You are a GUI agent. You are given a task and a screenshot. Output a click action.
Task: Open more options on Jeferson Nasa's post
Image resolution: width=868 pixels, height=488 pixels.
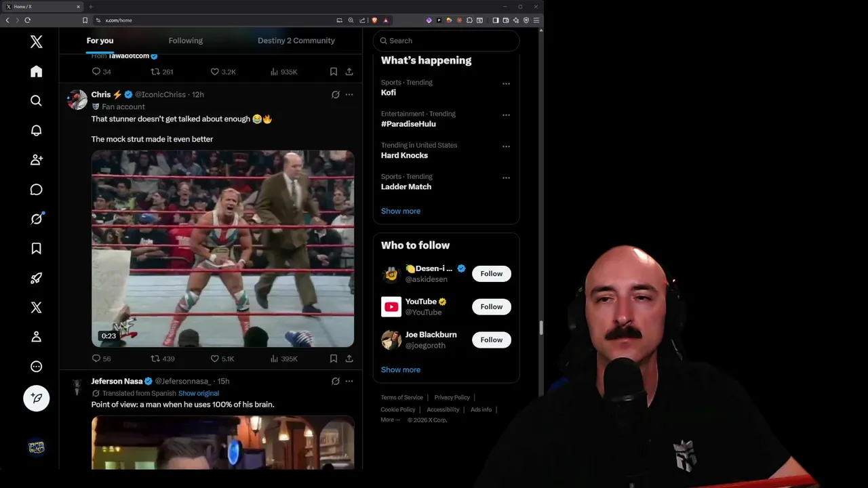tap(349, 382)
